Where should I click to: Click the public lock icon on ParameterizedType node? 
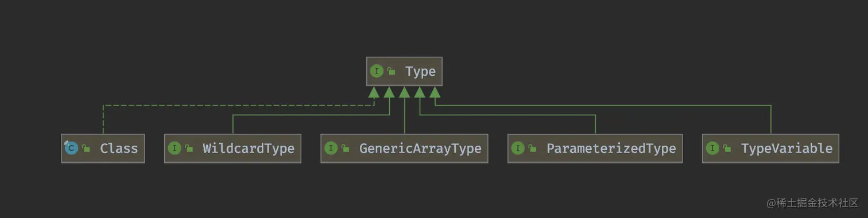coord(532,148)
